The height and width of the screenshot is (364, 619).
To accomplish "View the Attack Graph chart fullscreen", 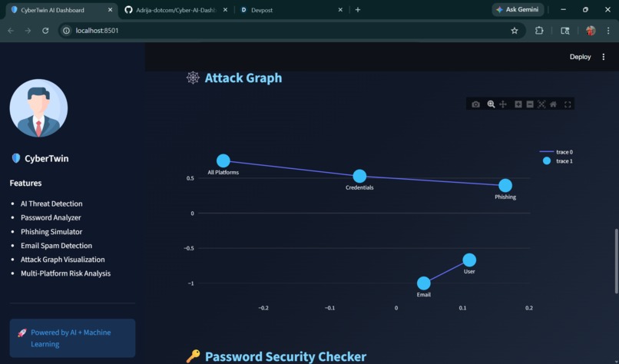I will [568, 104].
